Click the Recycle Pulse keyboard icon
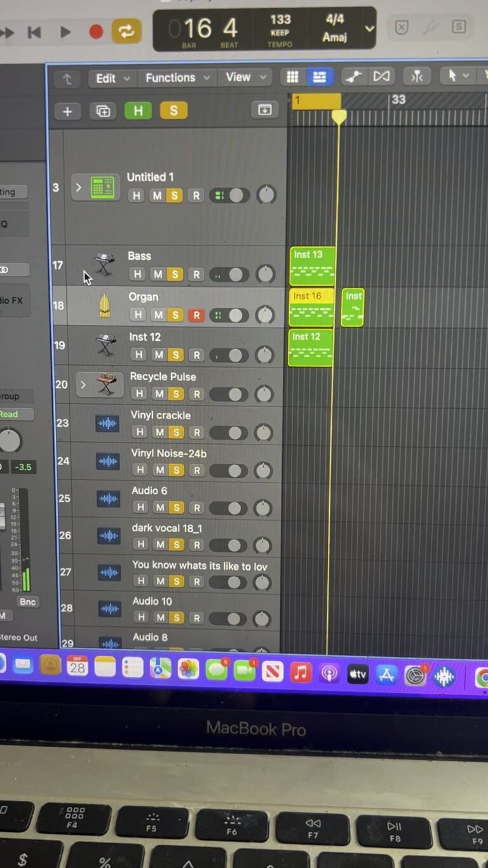The height and width of the screenshot is (868, 488). pyautogui.click(x=107, y=385)
